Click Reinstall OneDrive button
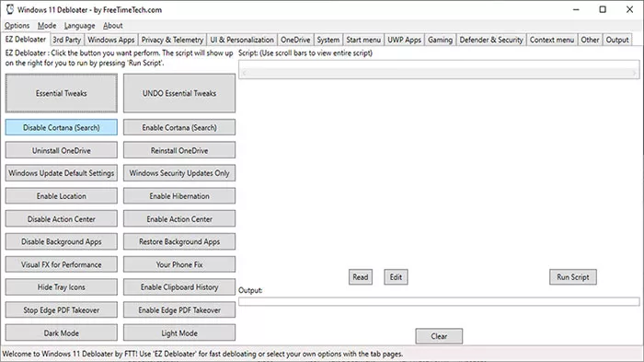The image size is (644, 362). click(179, 150)
